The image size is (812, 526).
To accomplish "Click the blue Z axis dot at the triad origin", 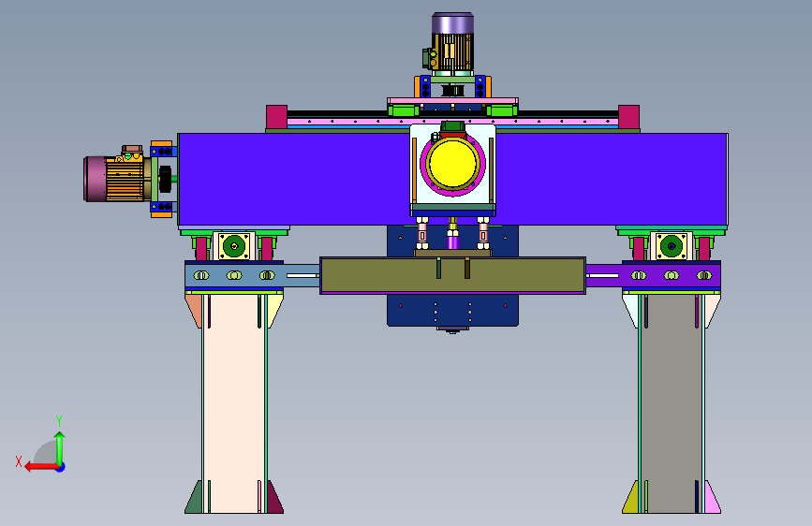I will coord(61,467).
